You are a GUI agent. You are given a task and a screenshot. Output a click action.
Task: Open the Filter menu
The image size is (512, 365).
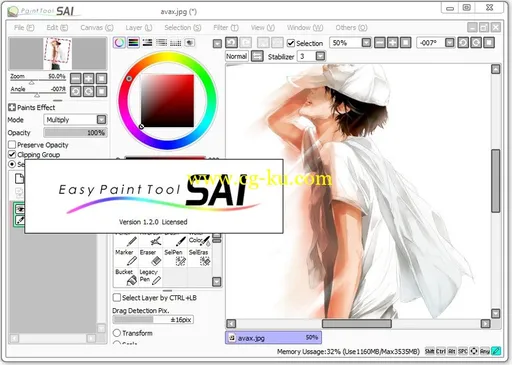click(226, 28)
